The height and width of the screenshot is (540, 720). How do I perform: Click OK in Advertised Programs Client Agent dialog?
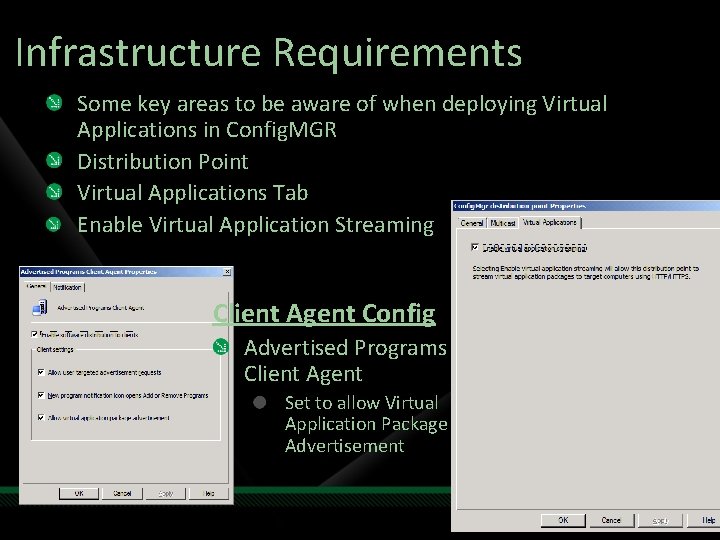(x=79, y=494)
